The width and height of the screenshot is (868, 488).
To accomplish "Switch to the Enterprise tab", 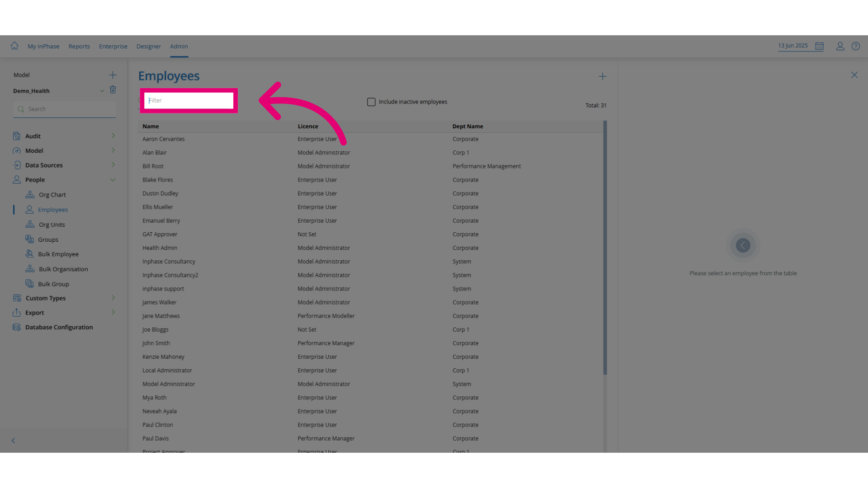I will 113,47.
